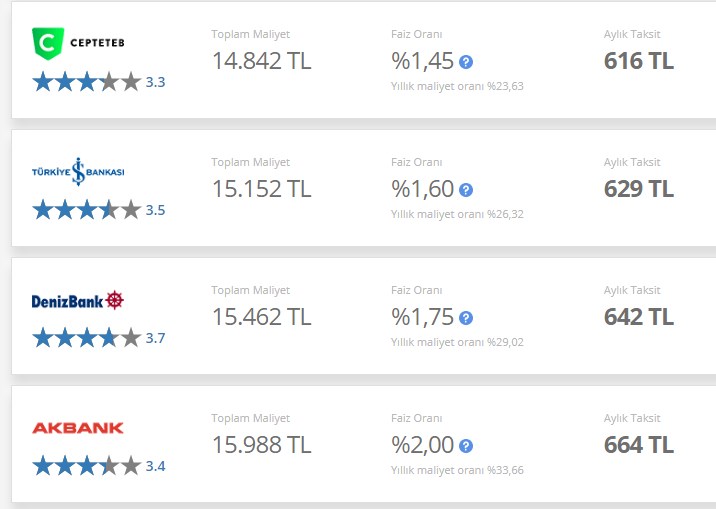This screenshot has height=509, width=716.
Task: View the explanation icon for %2,00 rate
Action: 466,446
